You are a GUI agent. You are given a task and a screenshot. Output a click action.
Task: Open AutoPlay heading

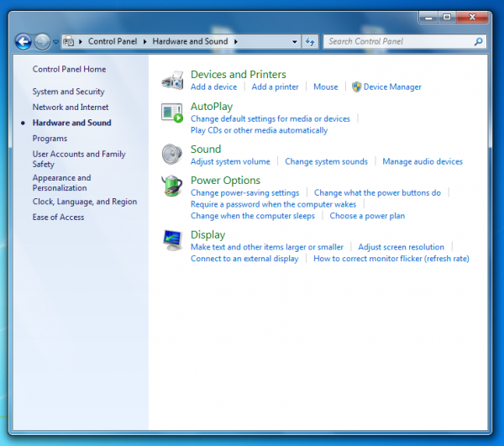212,107
